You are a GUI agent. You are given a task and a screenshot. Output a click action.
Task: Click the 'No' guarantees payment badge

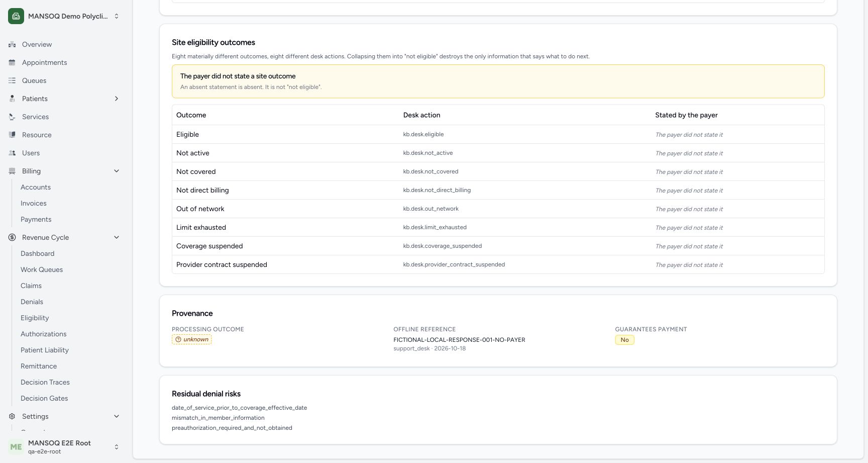625,340
